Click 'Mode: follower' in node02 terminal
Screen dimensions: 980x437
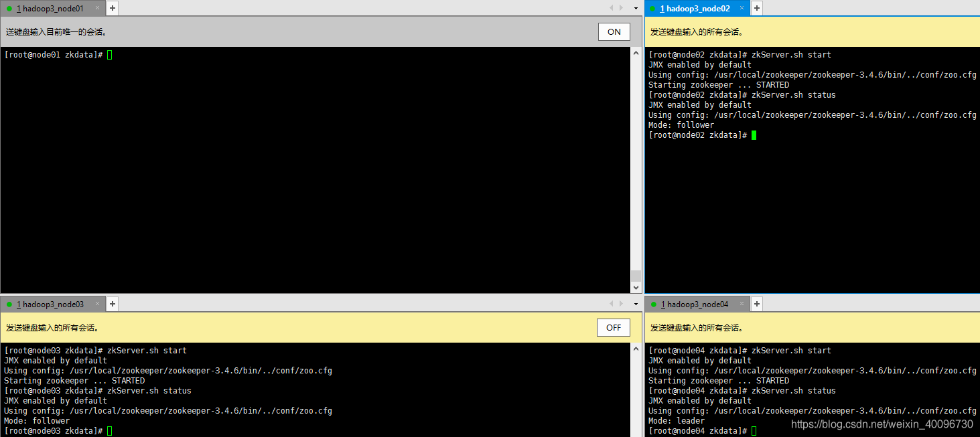click(x=681, y=125)
